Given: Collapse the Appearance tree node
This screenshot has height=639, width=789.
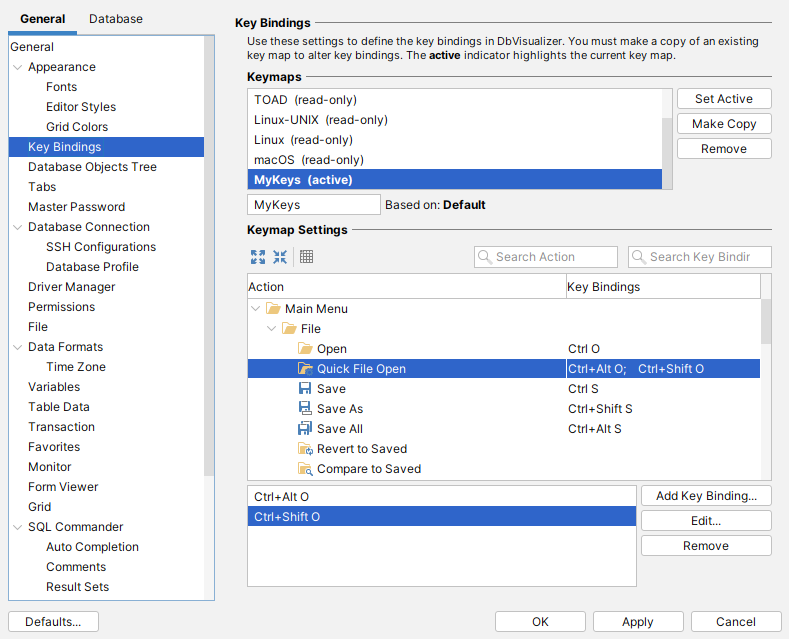Looking at the screenshot, I should click(x=17, y=67).
